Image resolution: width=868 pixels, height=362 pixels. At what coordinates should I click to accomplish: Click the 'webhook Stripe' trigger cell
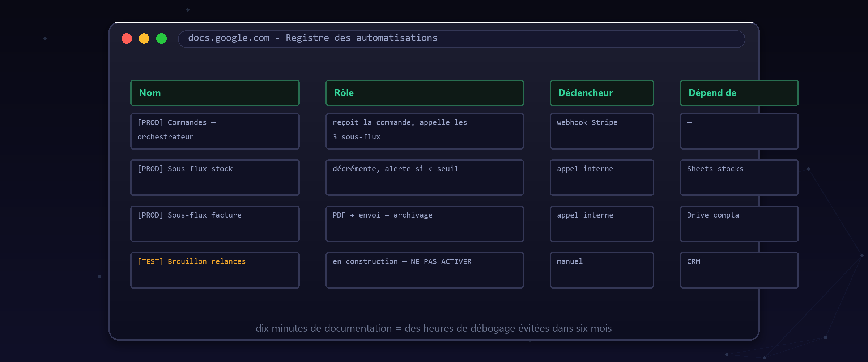pyautogui.click(x=602, y=131)
